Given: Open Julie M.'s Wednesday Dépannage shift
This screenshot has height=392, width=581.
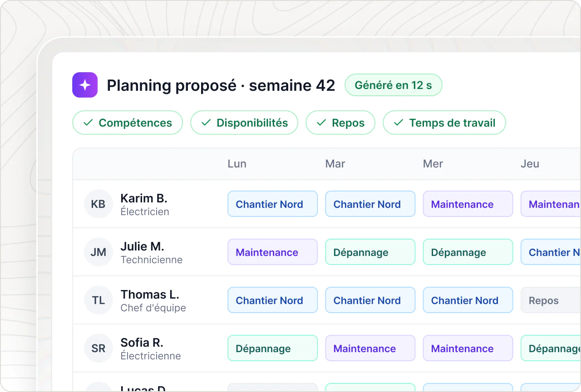Looking at the screenshot, I should 468,252.
